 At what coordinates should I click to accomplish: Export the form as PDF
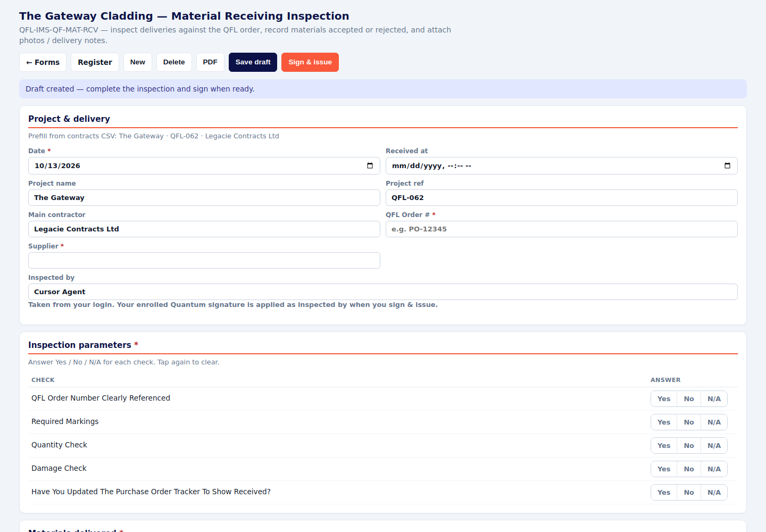pos(210,62)
